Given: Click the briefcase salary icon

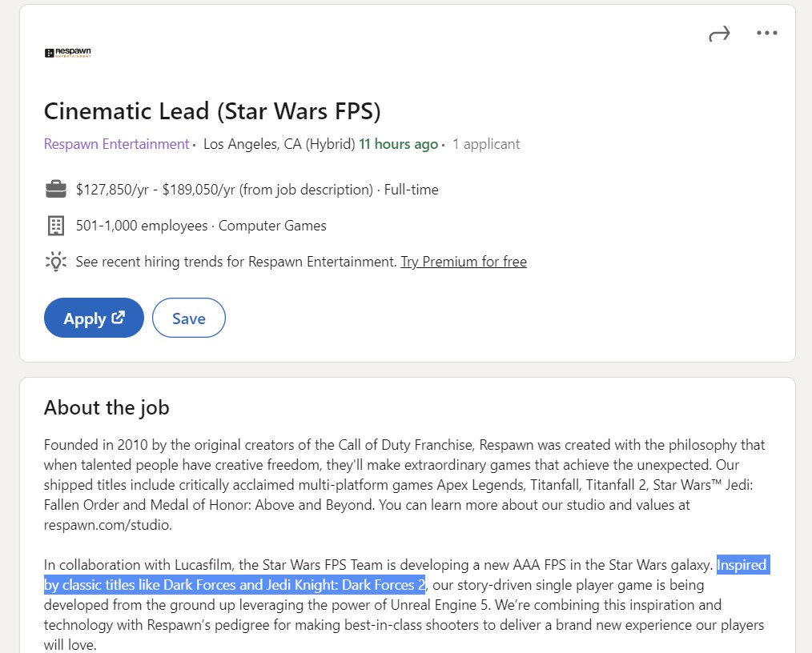Looking at the screenshot, I should [55, 189].
